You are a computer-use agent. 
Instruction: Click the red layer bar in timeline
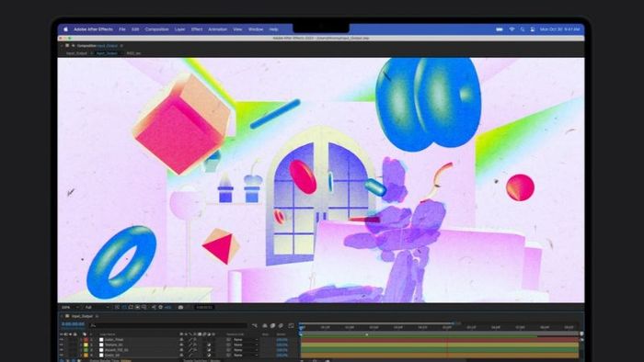click(440, 340)
